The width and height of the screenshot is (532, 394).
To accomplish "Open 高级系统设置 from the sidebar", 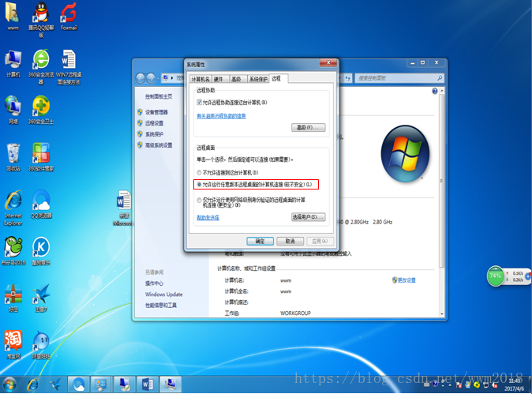I will tap(159, 145).
